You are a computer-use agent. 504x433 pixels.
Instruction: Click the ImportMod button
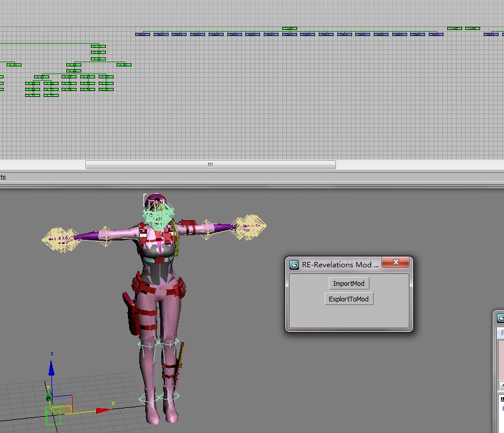point(349,283)
